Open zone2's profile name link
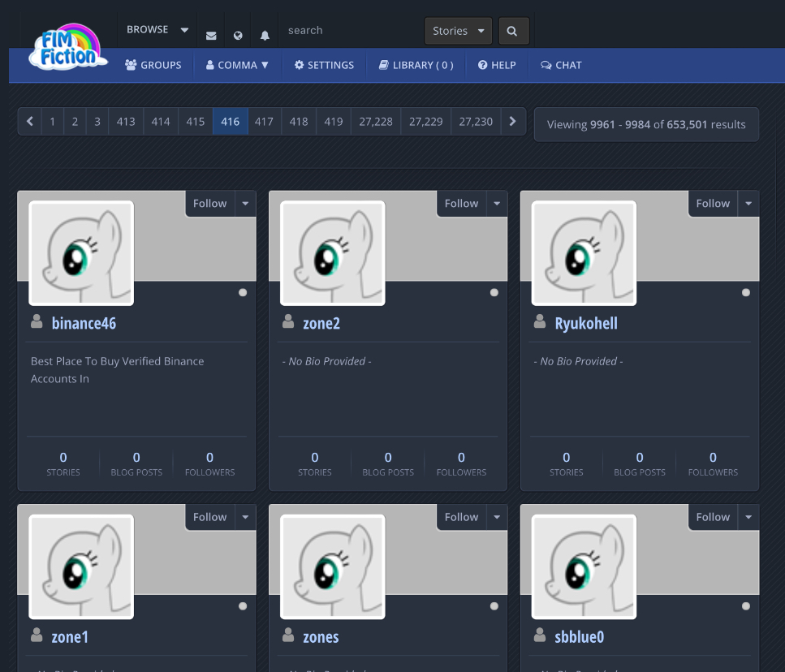Viewport: 785px width, 672px height. coord(321,323)
